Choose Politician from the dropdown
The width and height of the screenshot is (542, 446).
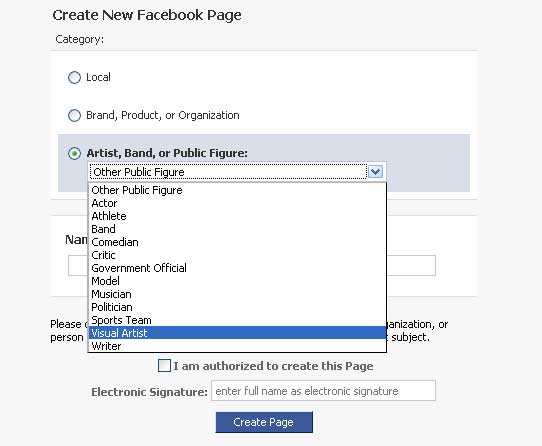pyautogui.click(x=237, y=307)
